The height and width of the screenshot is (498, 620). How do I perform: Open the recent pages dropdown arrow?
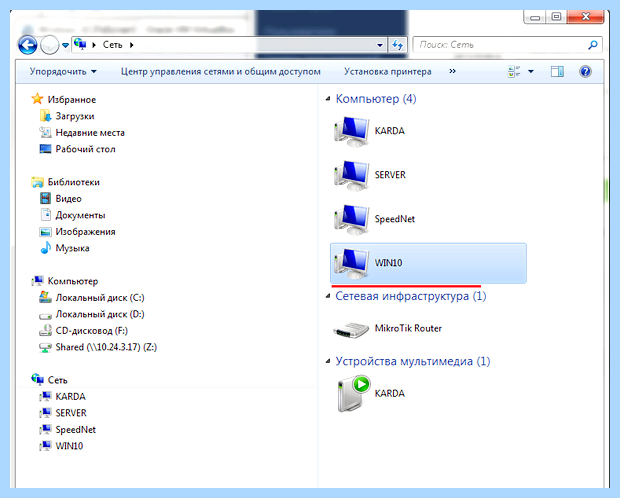pyautogui.click(x=65, y=45)
